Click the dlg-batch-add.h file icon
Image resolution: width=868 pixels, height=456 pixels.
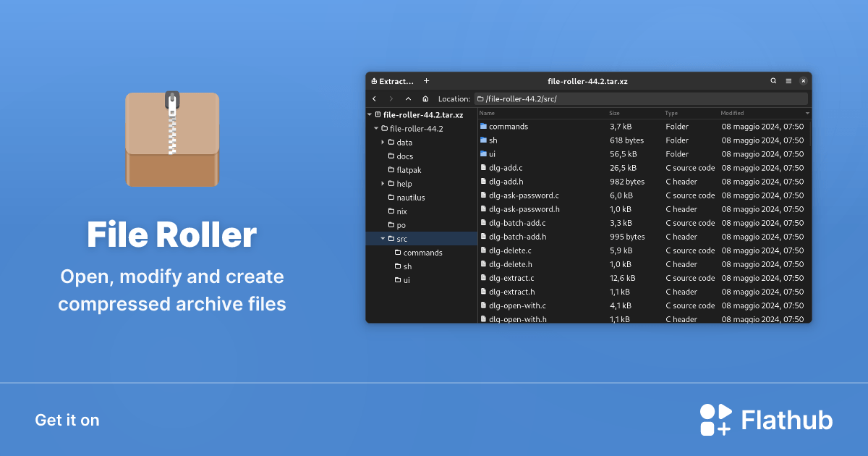coord(483,236)
